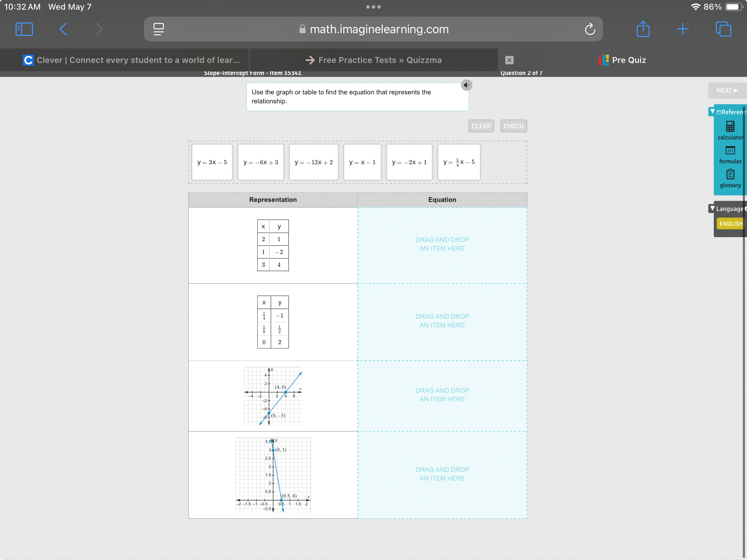Click the NEXT button
747x560 pixels.
(x=727, y=90)
